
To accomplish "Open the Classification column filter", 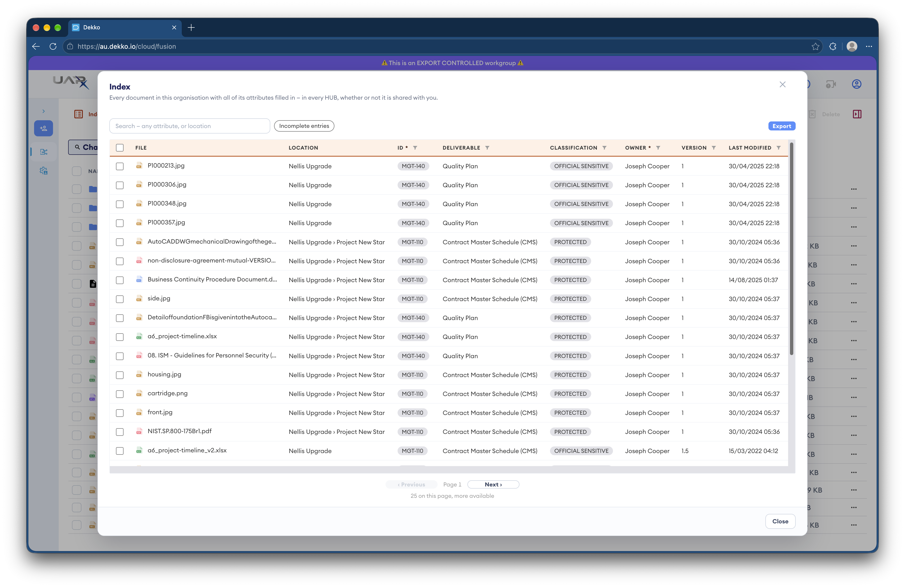I will (604, 147).
